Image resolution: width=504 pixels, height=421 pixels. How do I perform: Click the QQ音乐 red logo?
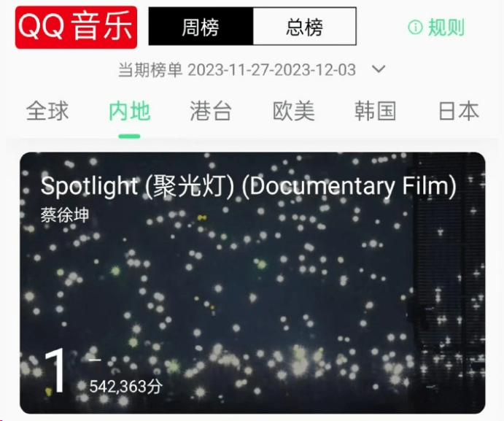76,27
